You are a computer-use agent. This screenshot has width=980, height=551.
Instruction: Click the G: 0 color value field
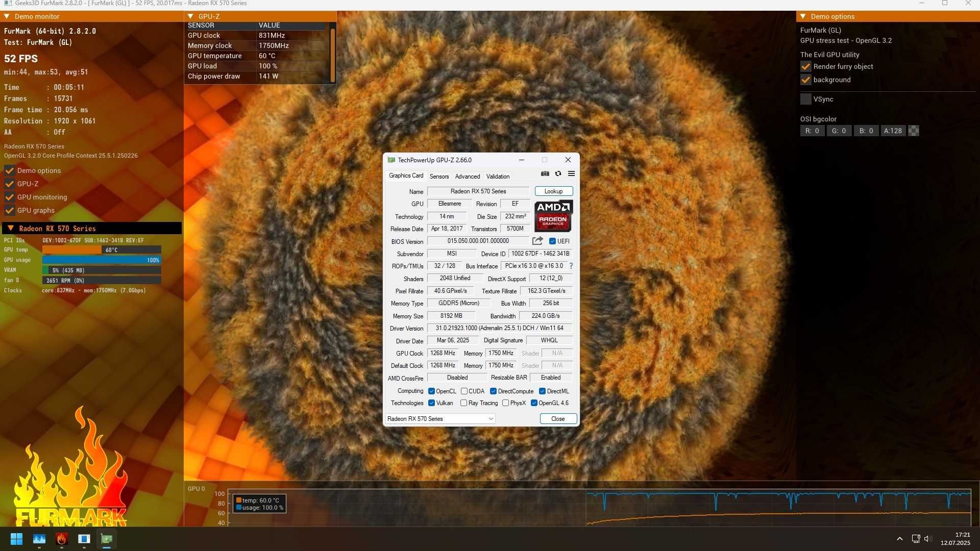pos(839,131)
